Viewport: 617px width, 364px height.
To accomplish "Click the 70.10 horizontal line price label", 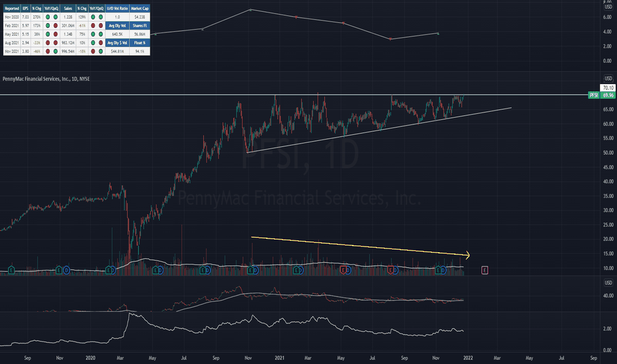I will click(608, 88).
